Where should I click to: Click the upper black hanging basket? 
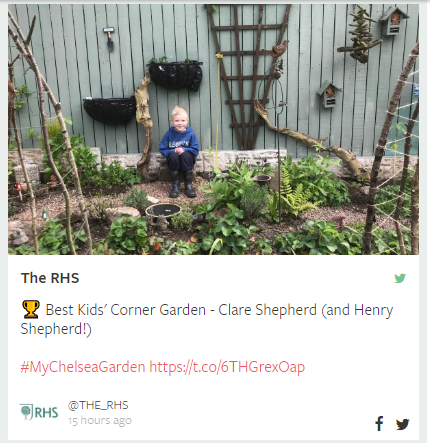coord(175,75)
